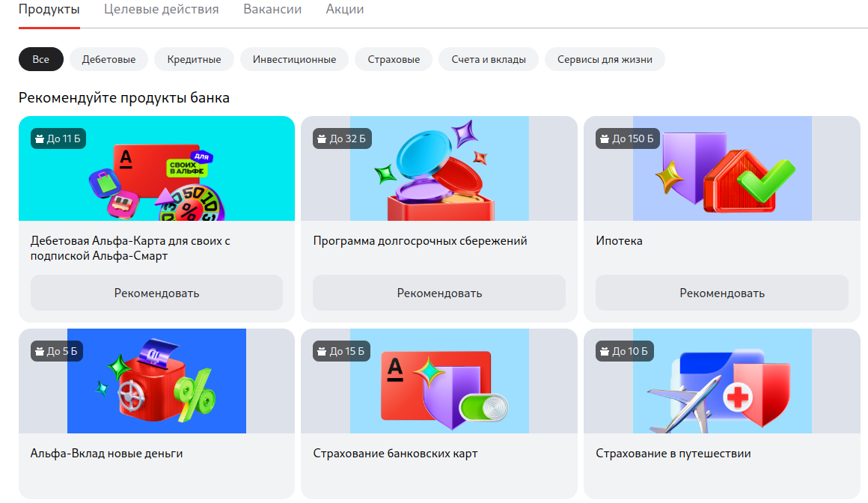This screenshot has height=503, width=868.
Task: Click the До 32 Б gift badge
Action: point(342,138)
